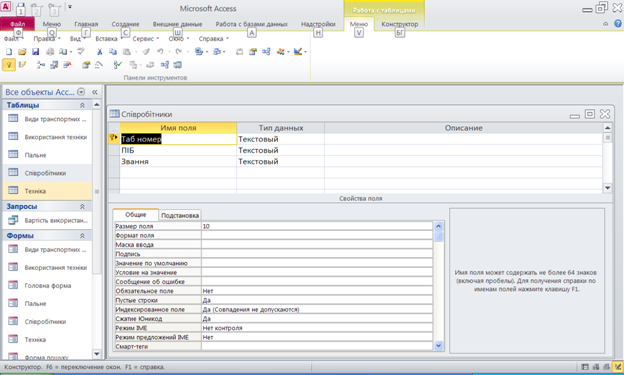
Task: Click the Print toolbar icon
Action: point(50,52)
